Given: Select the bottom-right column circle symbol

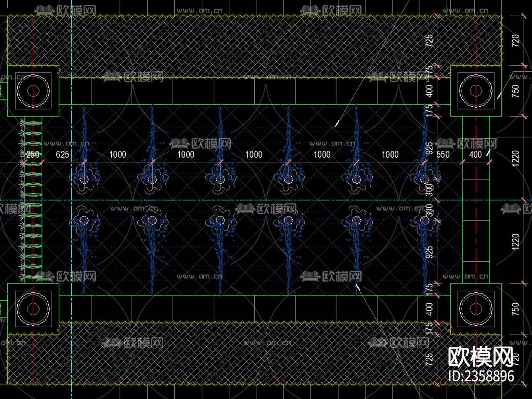Looking at the screenshot, I should [x=476, y=309].
